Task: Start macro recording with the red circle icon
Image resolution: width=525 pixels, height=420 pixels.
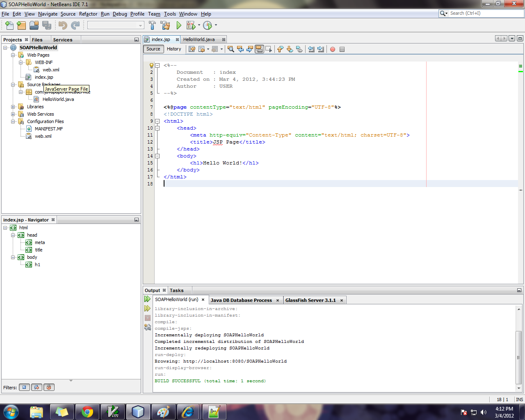Action: 332,49
